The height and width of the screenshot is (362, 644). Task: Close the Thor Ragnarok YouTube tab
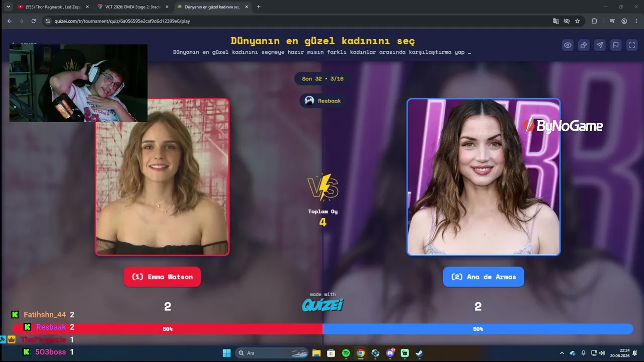[87, 7]
